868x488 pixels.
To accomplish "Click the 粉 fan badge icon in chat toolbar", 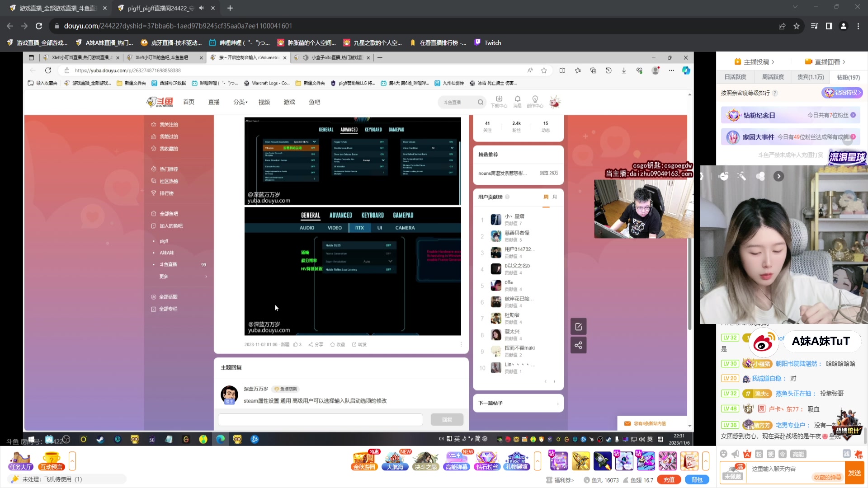I will click(x=759, y=454).
